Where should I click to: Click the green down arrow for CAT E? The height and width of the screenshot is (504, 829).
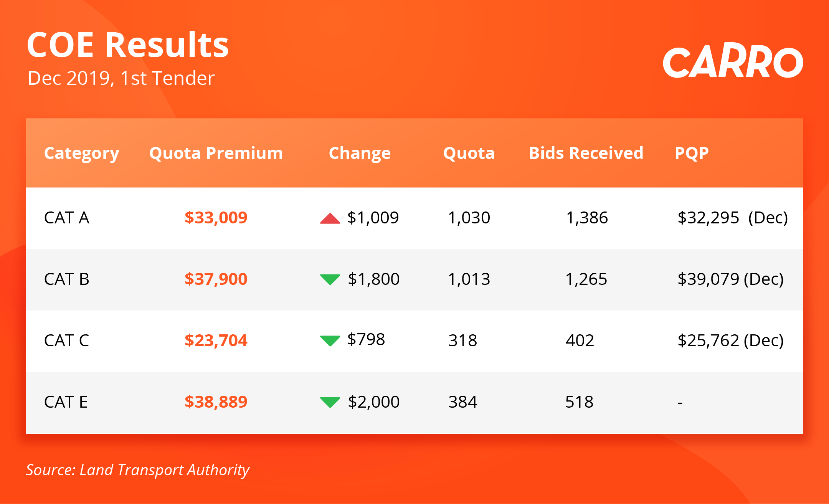(x=330, y=402)
